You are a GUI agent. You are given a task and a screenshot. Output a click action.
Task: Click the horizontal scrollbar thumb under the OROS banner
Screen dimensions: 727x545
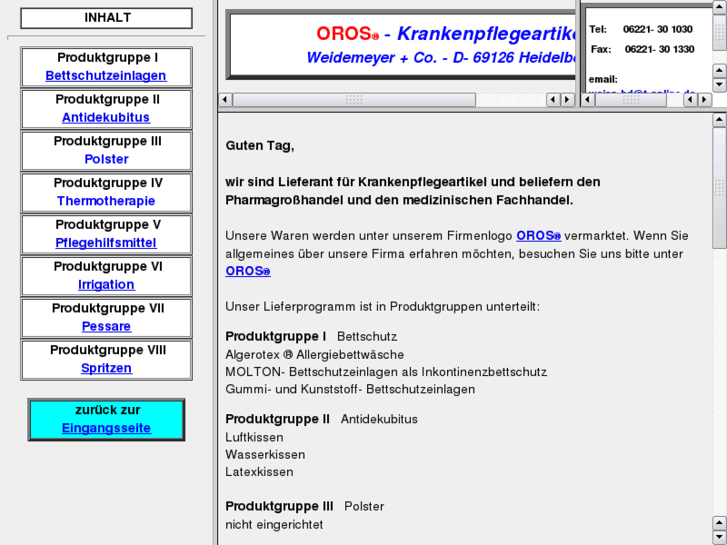[354, 100]
